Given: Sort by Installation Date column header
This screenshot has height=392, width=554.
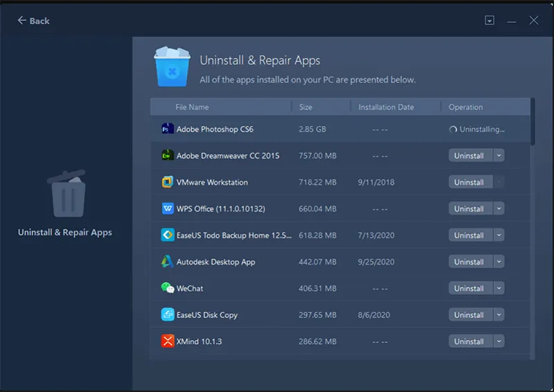Looking at the screenshot, I should (386, 107).
